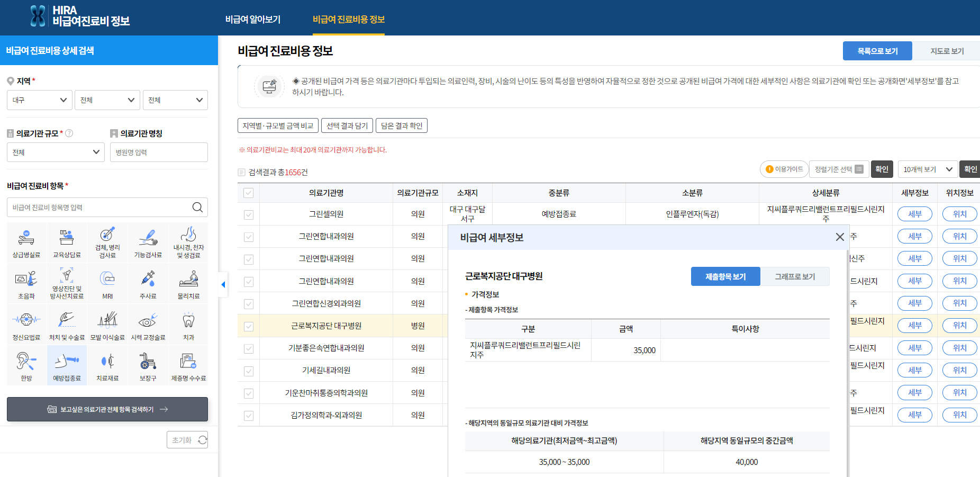Viewport: 980px width, 477px height.
Task: Select the 한방 (oriental medicine) icon
Action: (x=26, y=365)
